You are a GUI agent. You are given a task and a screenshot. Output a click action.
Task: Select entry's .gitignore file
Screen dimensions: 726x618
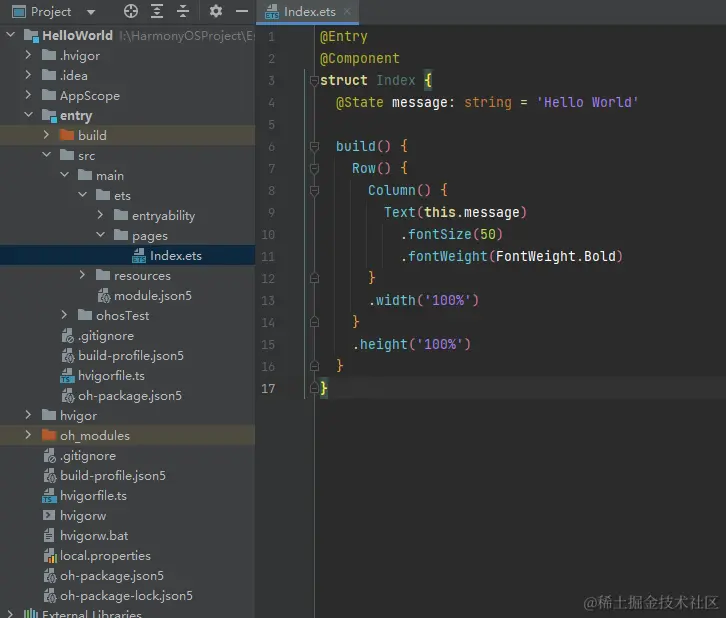tap(106, 336)
